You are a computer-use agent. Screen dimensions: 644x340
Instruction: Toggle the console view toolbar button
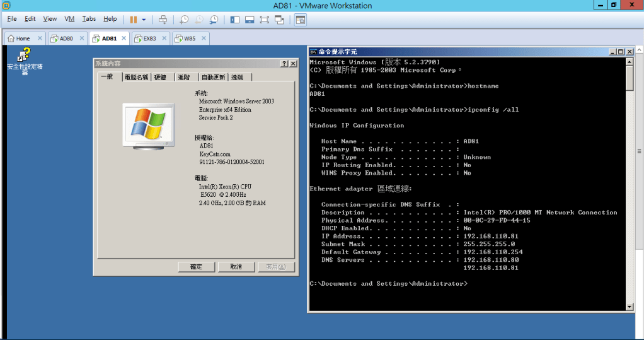pos(301,20)
